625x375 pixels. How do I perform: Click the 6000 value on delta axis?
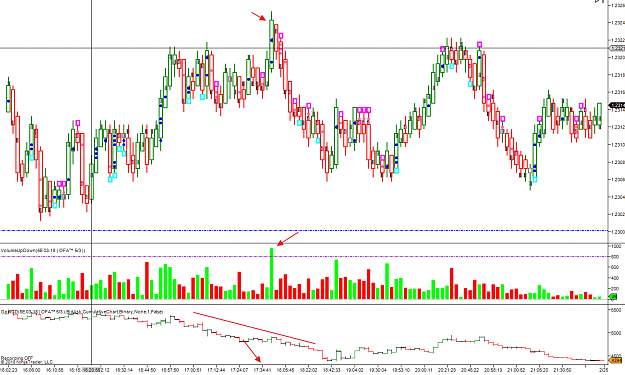tap(616, 333)
